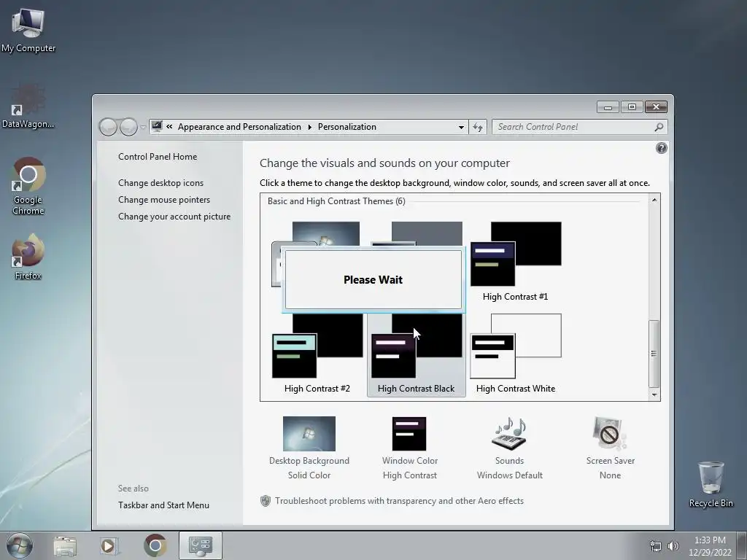Launch Google Chrome from desktop
This screenshot has height=560, width=747.
tap(28, 186)
